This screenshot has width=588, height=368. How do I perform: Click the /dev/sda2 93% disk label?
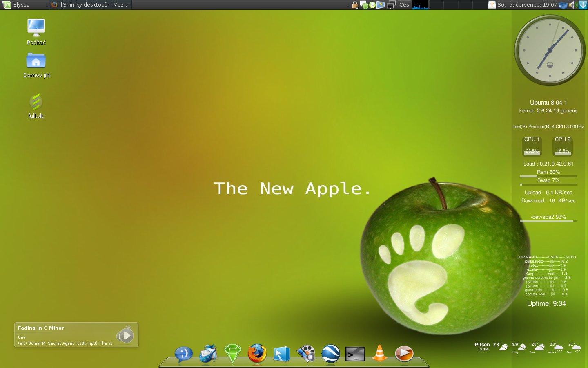[x=548, y=217]
